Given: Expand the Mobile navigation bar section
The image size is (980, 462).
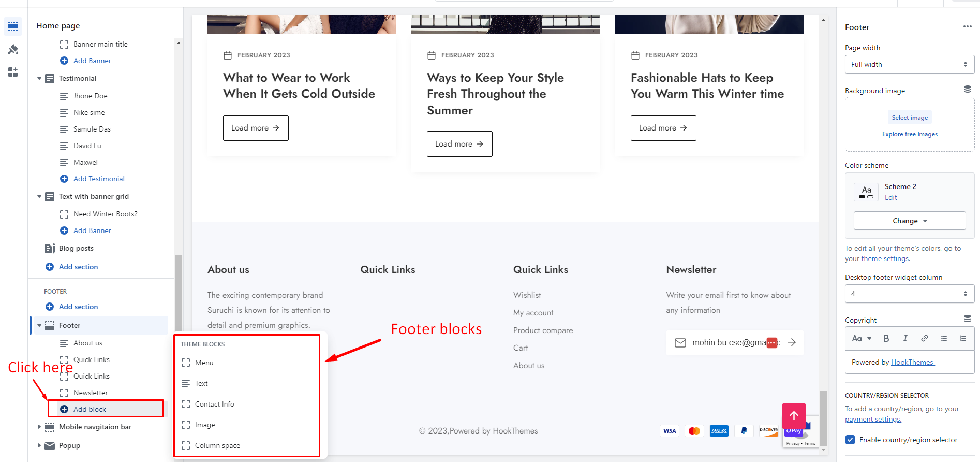Looking at the screenshot, I should click(39, 427).
